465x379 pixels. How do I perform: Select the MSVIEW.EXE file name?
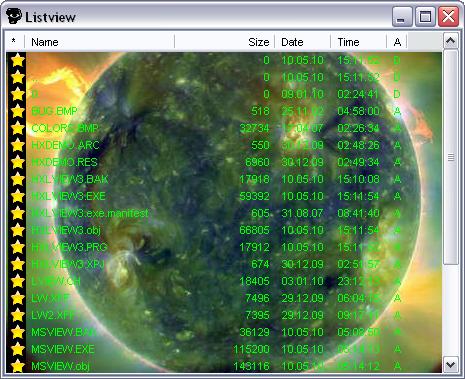point(63,349)
